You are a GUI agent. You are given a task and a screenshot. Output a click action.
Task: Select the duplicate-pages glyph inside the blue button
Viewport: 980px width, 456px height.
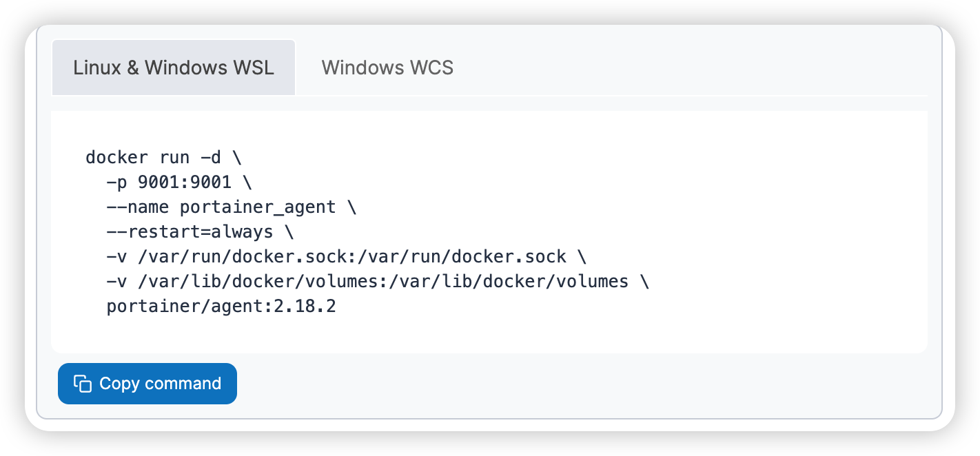[x=83, y=383]
